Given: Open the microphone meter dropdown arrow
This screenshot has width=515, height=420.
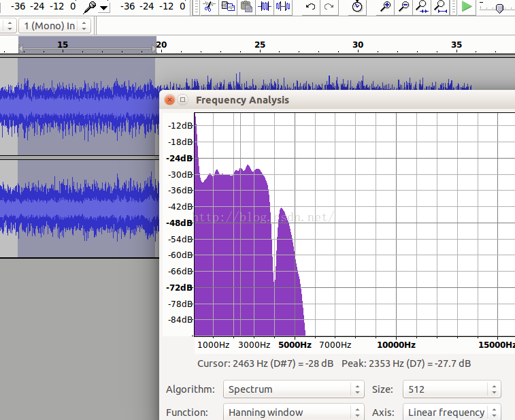Looking at the screenshot, I should click(103, 7).
